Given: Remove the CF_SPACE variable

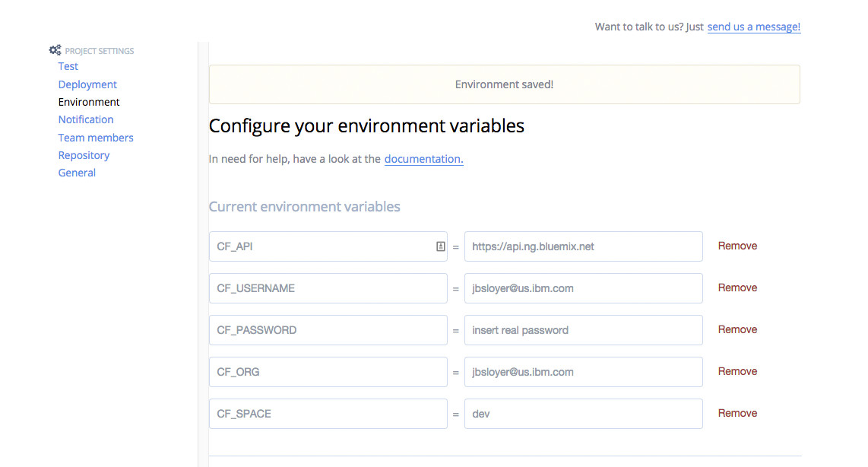Looking at the screenshot, I should tap(737, 413).
